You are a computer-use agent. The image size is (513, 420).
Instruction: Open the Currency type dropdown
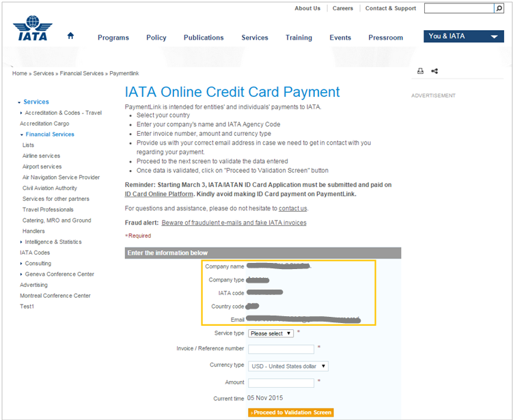(288, 366)
